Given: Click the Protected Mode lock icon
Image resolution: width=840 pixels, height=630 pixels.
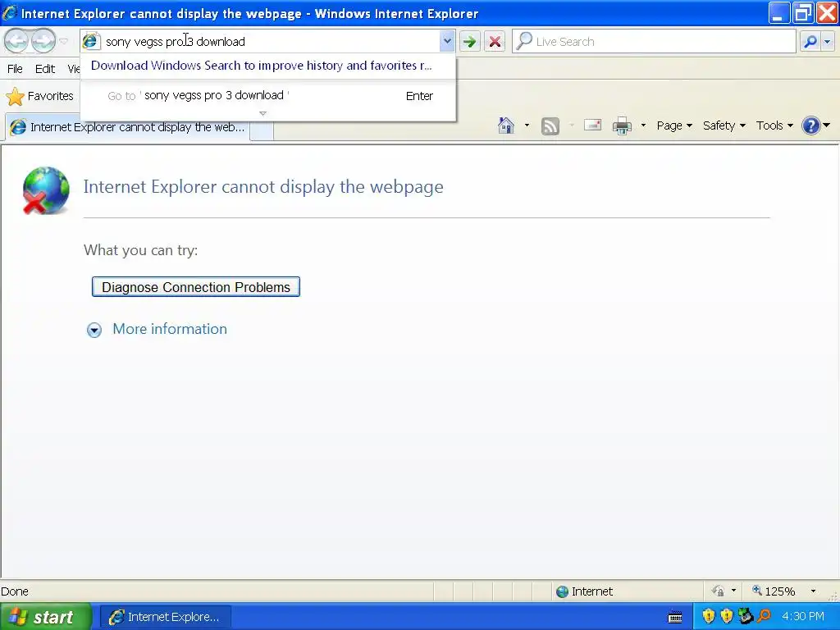Looking at the screenshot, I should click(718, 591).
